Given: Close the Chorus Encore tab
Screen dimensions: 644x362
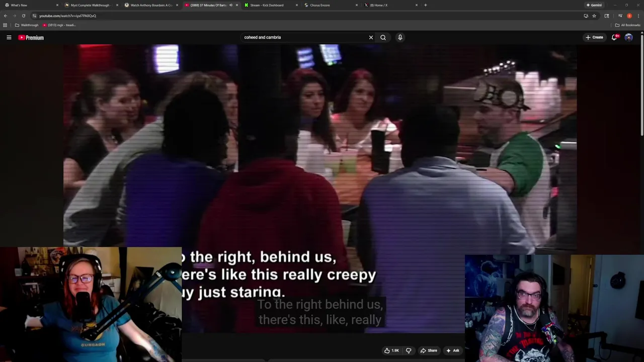Looking at the screenshot, I should pos(357,5).
